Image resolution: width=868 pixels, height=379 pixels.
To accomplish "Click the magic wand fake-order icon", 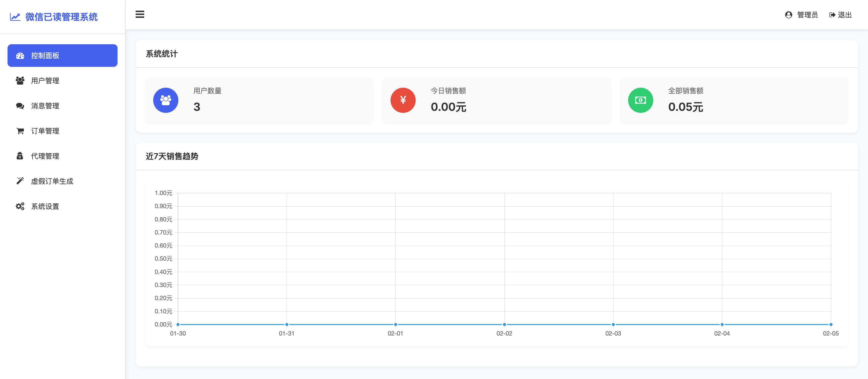I will tap(20, 181).
